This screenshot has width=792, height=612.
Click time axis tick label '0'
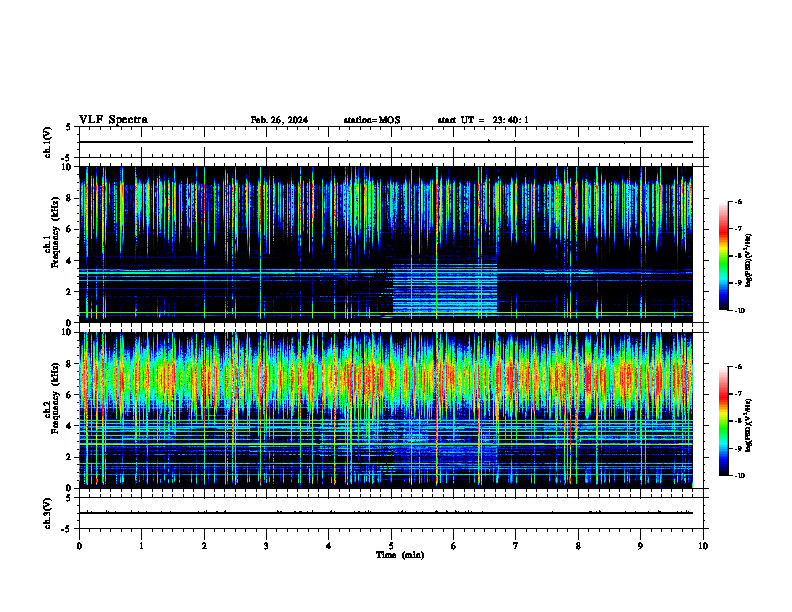[x=79, y=546]
